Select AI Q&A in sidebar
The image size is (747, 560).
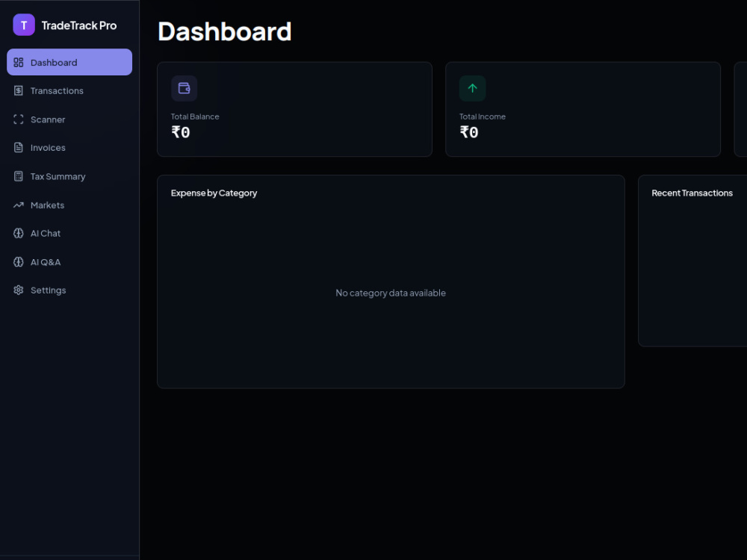pyautogui.click(x=69, y=262)
